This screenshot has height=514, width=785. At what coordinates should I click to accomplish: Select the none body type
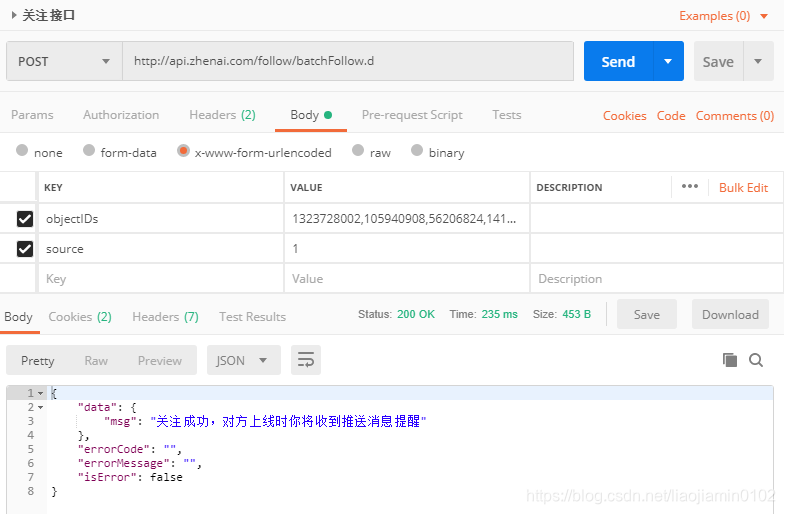point(22,150)
